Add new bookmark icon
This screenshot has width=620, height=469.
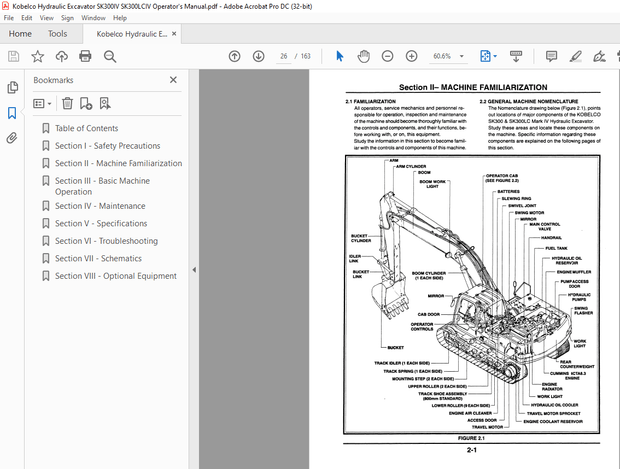coord(86,103)
